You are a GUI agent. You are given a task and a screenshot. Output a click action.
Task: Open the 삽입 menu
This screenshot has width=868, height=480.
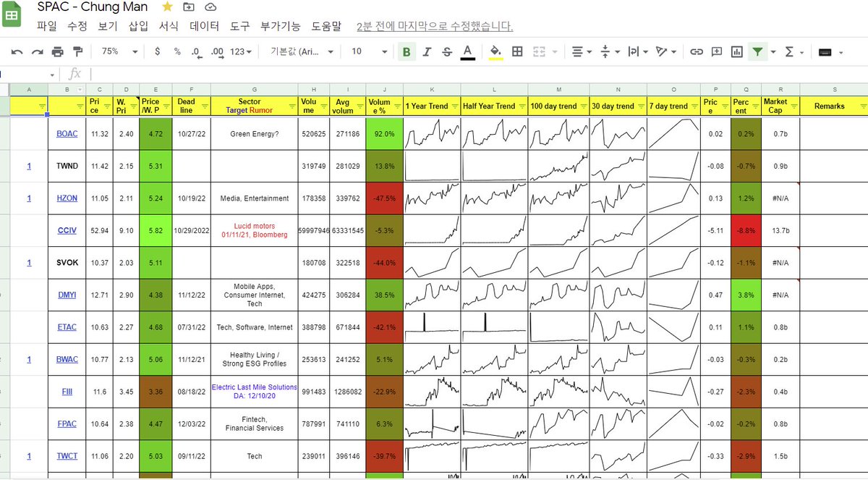[x=138, y=26]
